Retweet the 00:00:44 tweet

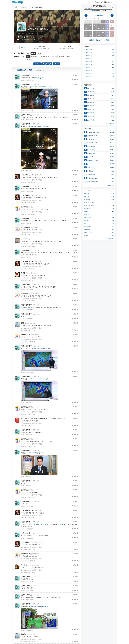coord(75,80)
